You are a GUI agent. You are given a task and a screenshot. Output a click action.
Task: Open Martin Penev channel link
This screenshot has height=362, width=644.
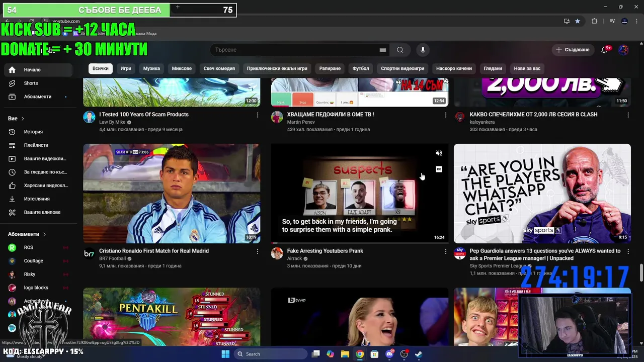301,122
